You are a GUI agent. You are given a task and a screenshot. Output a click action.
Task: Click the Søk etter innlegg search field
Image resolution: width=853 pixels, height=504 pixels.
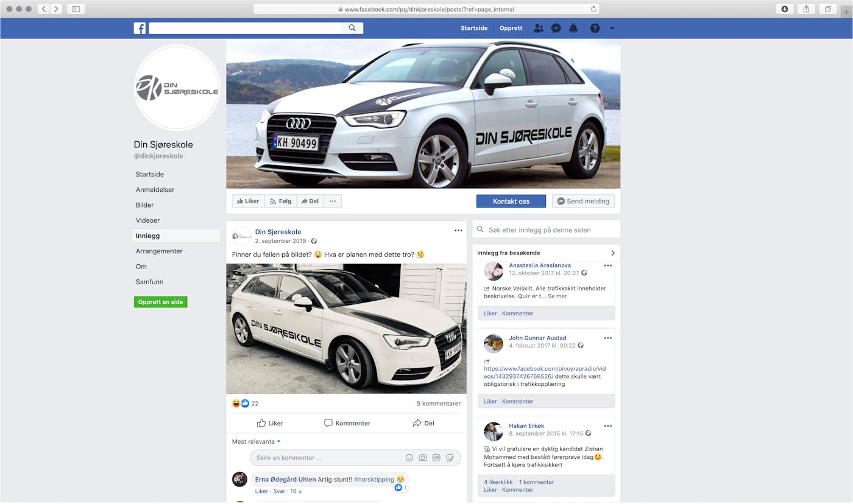point(547,229)
